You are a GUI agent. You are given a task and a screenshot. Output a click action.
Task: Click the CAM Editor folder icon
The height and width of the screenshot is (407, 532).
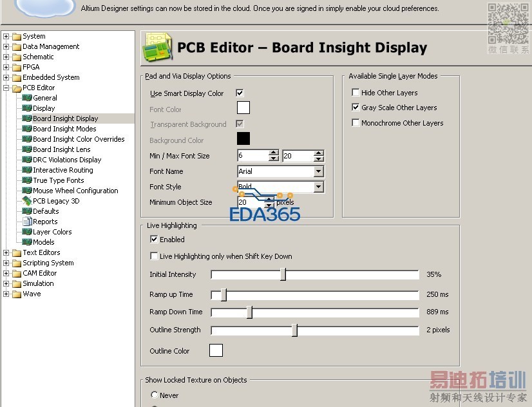pos(17,273)
